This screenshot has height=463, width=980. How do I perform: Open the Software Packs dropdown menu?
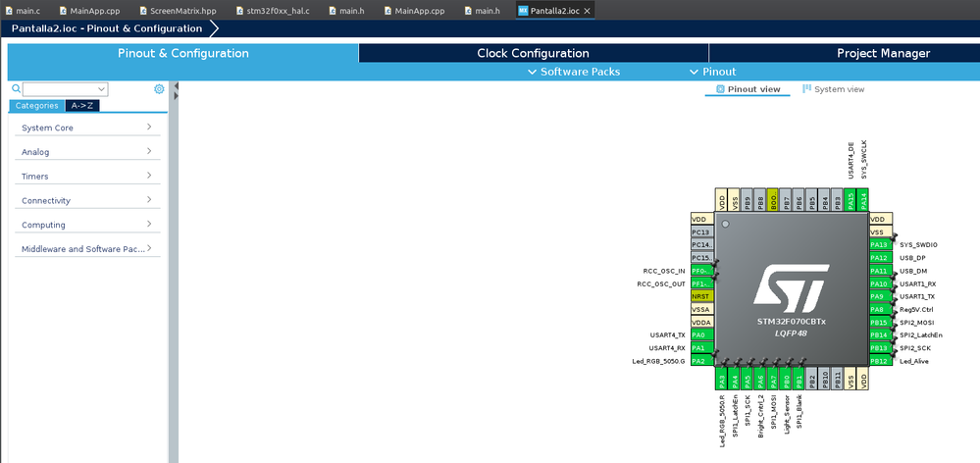(574, 72)
